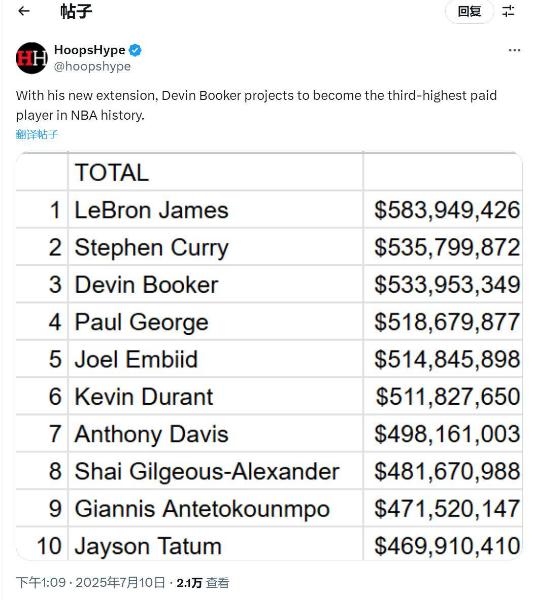Click the post timestamp 下午1:09 2025年7月10日
The height and width of the screenshot is (600, 535).
(90, 583)
